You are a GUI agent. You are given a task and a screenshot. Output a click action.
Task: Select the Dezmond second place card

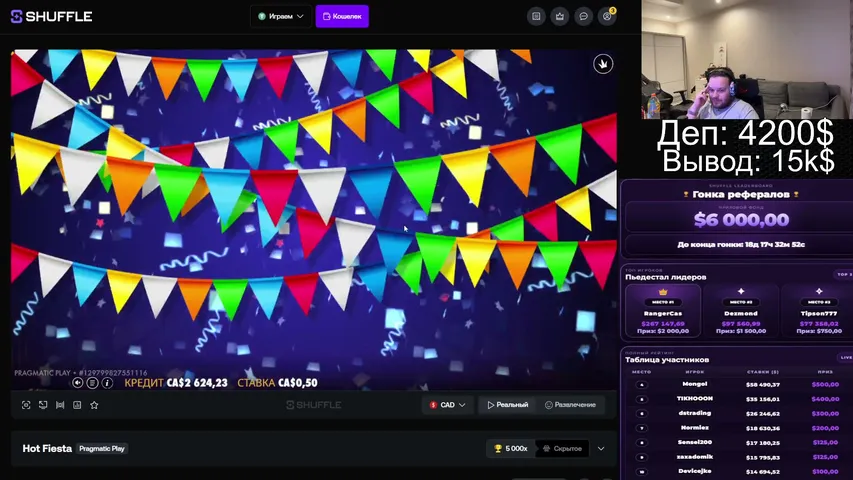741,312
